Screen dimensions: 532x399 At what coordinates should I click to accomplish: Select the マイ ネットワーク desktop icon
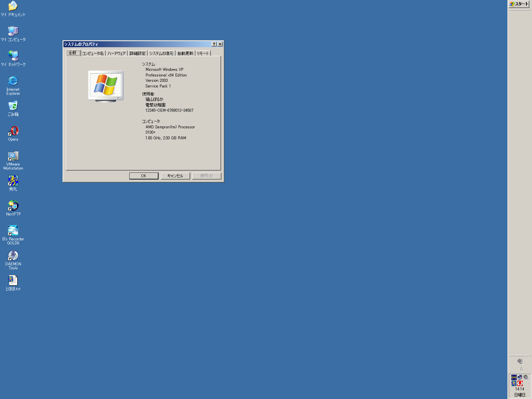click(13, 59)
